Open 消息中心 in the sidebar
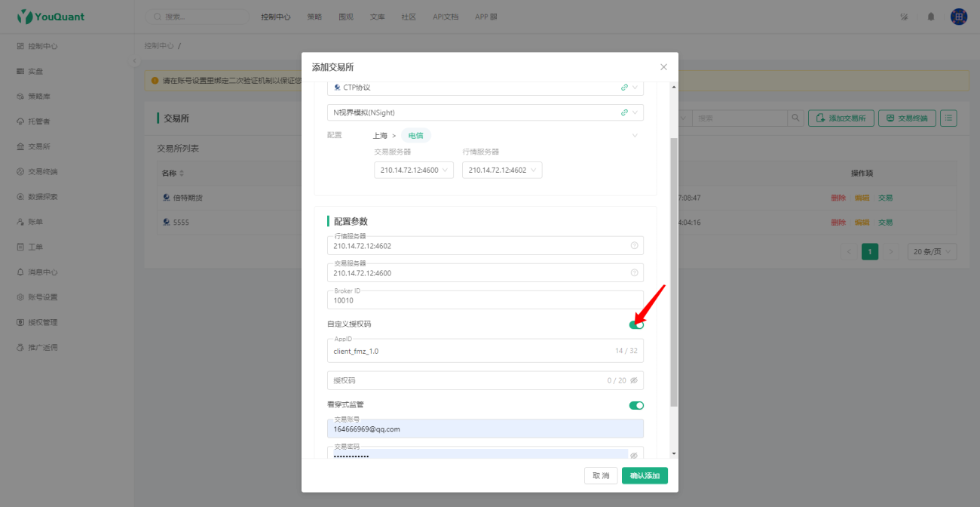 coord(38,272)
